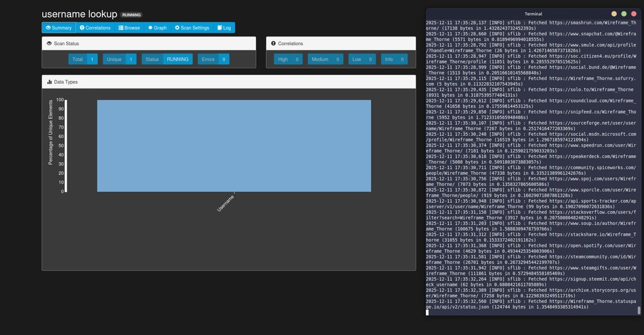Open the Scan Settings tab
The width and height of the screenshot is (644, 335).
pos(192,28)
